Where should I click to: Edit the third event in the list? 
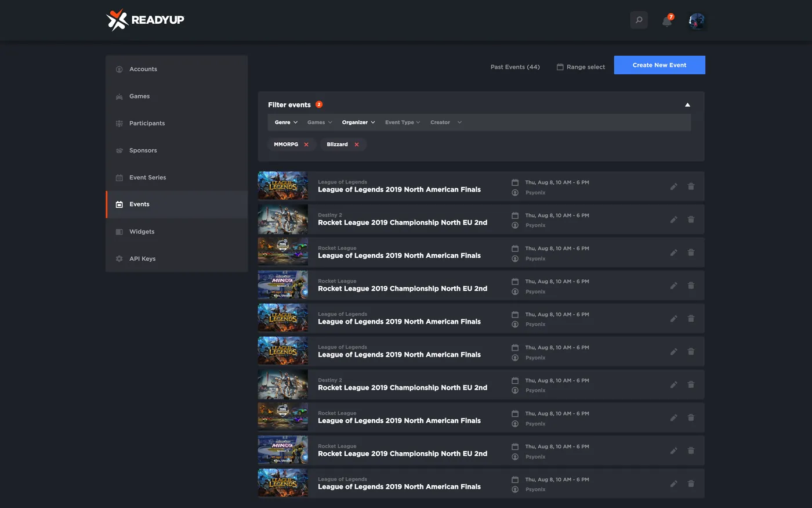673,253
